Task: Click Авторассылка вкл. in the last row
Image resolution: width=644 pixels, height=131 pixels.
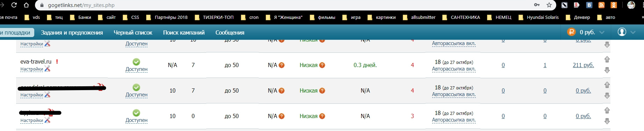Action: coord(454,120)
